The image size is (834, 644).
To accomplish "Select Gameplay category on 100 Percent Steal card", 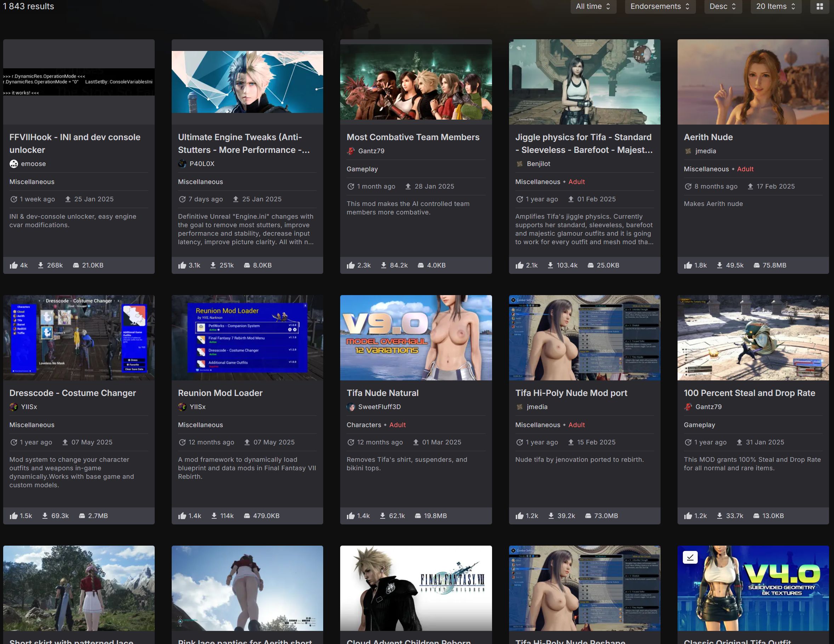I will (x=699, y=425).
